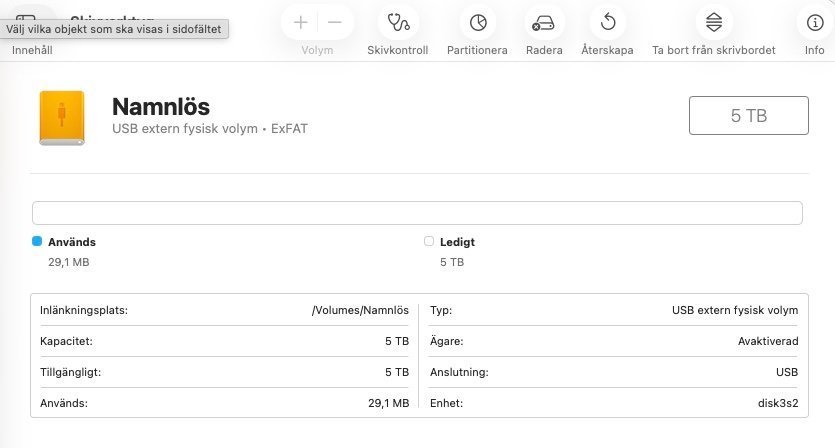This screenshot has height=448, width=835.
Task: Open the Partitionera pie chart tool
Action: 477,22
